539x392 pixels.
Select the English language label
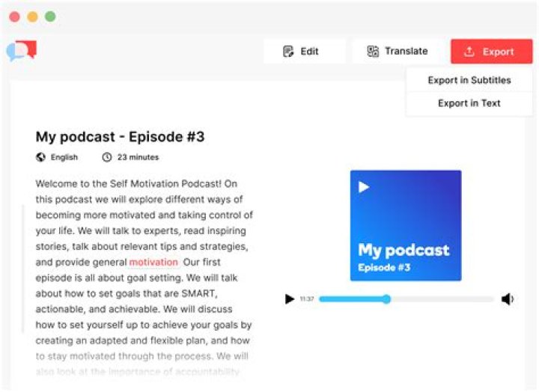(64, 157)
